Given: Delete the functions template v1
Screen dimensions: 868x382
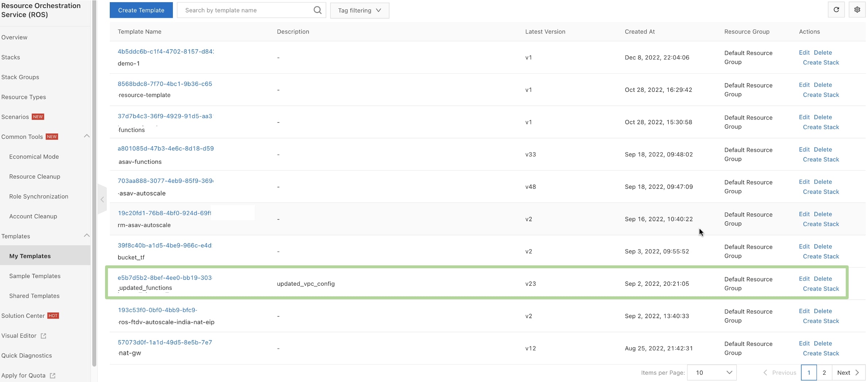Looking at the screenshot, I should point(823,117).
